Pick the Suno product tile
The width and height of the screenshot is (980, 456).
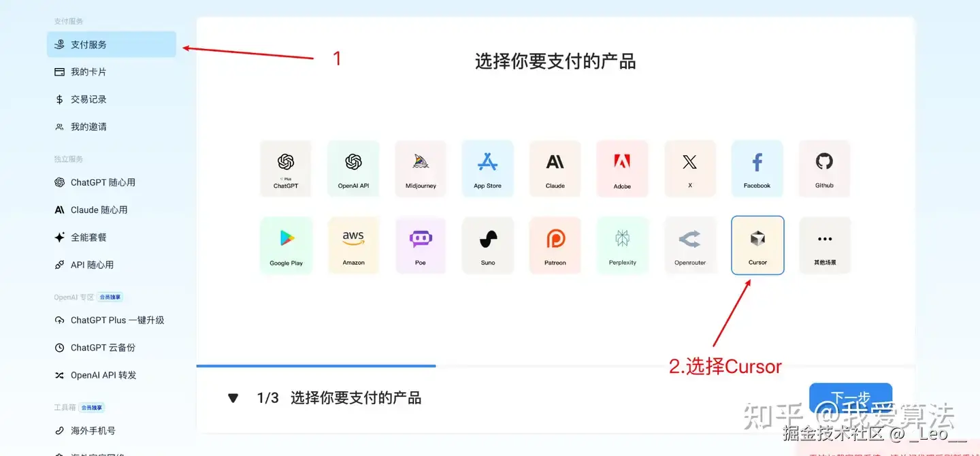[x=488, y=246]
